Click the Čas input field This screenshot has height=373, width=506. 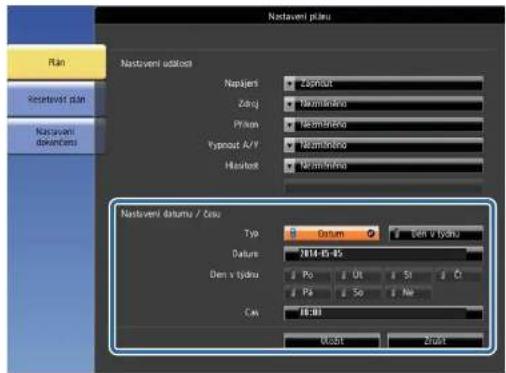[x=383, y=313]
